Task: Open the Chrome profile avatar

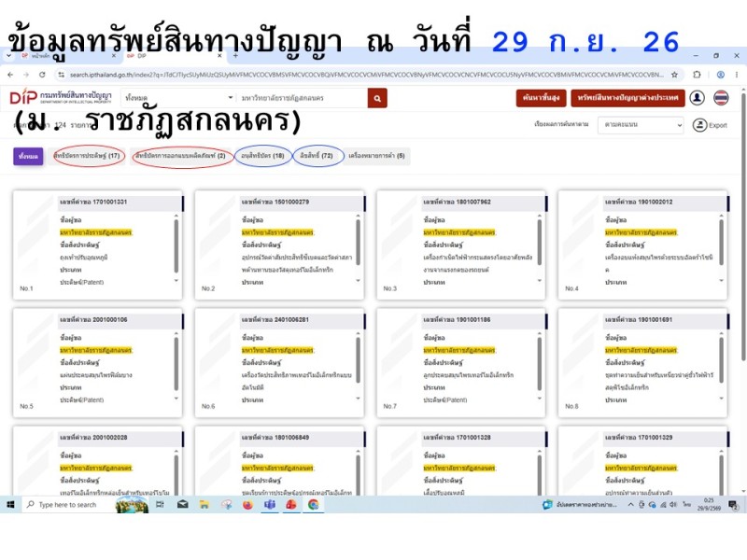Action: pyautogui.click(x=721, y=75)
